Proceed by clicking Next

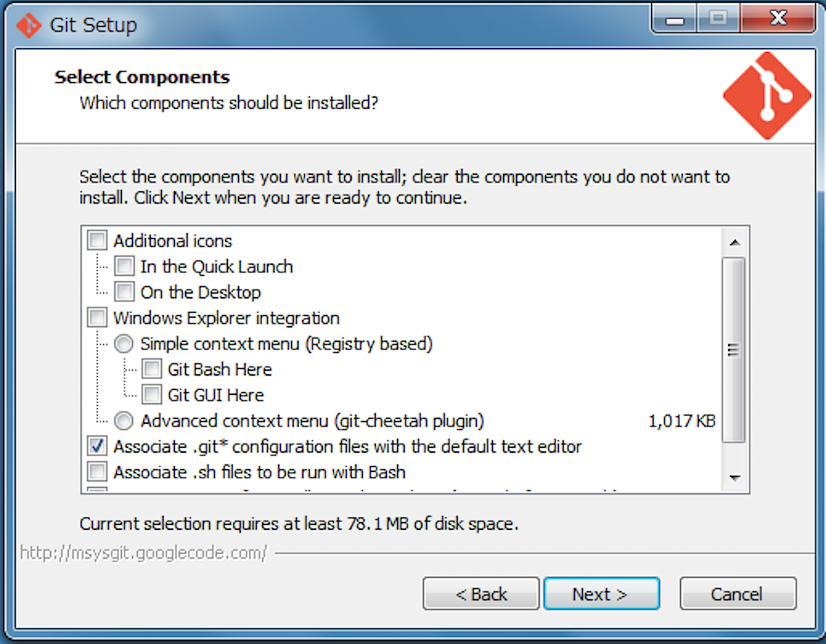(x=601, y=594)
